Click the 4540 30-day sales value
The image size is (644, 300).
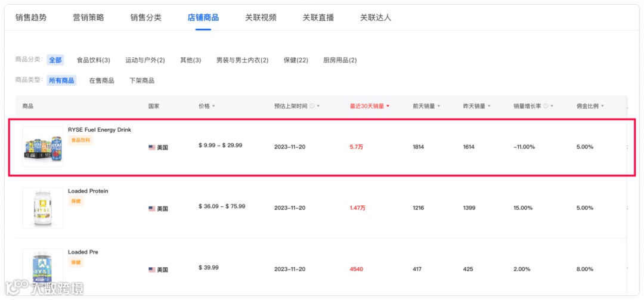[357, 269]
